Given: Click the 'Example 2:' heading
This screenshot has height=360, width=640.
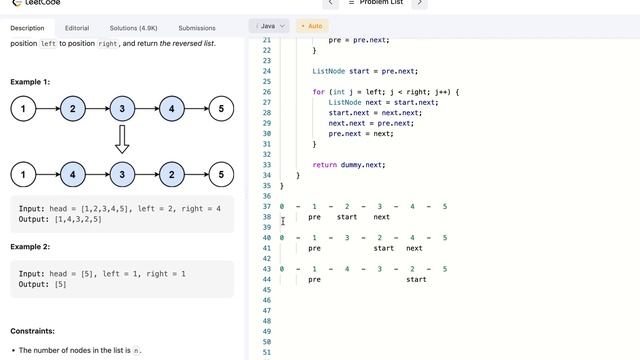Looking at the screenshot, I should click(30, 247).
